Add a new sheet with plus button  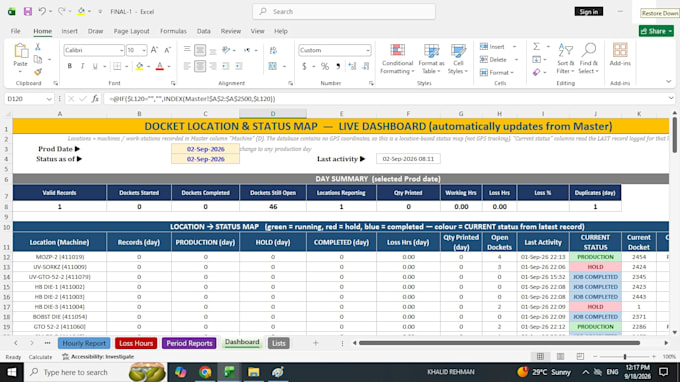[x=316, y=343]
